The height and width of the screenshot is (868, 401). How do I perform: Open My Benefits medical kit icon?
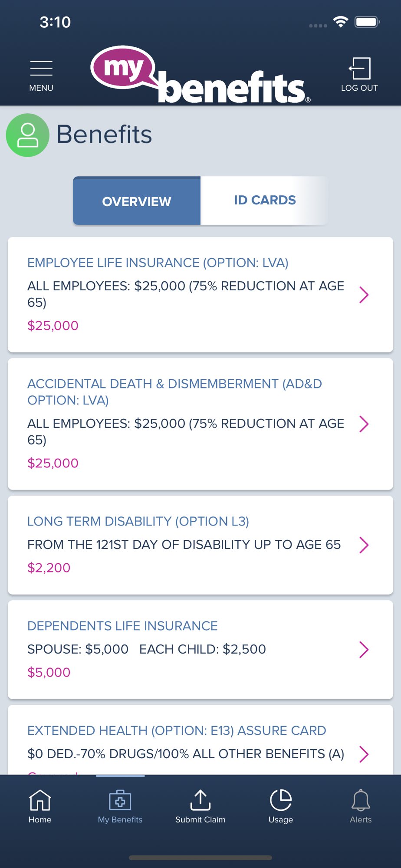(120, 800)
